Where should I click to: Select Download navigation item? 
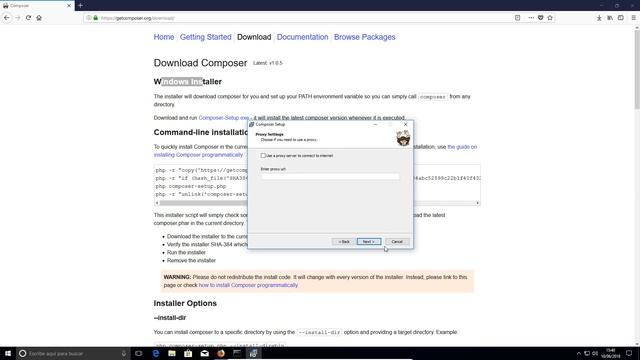pyautogui.click(x=254, y=37)
